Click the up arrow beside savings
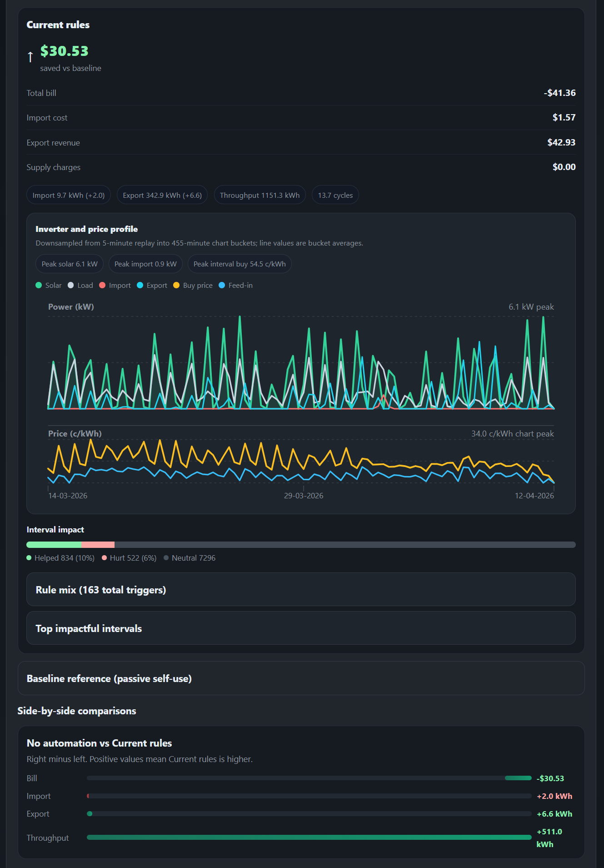The height and width of the screenshot is (868, 604). coord(30,56)
